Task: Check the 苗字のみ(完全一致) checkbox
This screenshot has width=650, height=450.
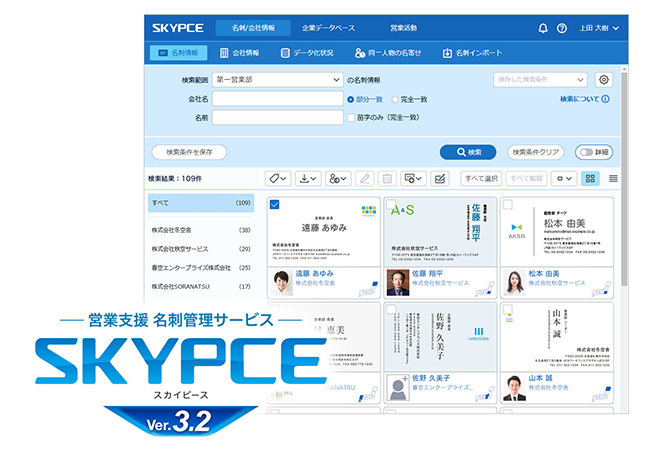Action: coord(351,118)
